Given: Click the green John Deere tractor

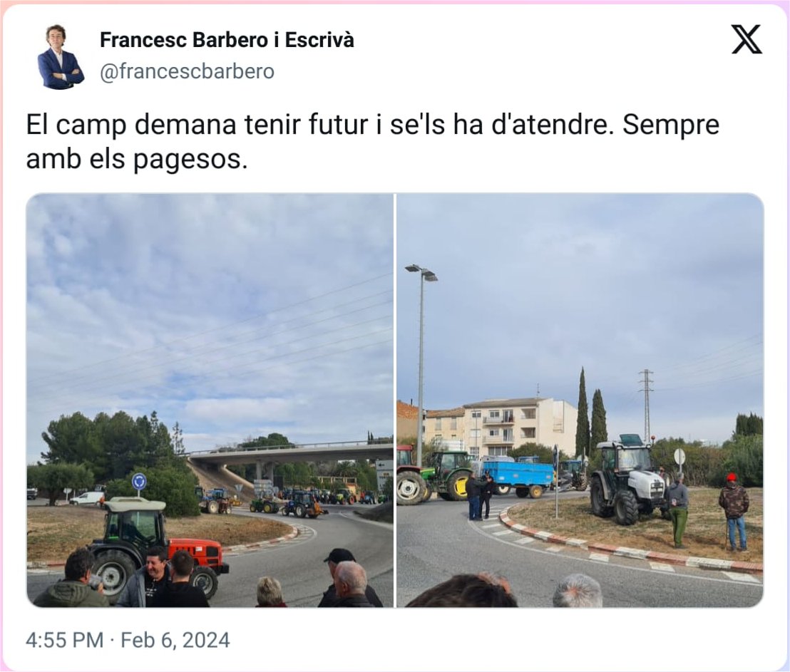Looking at the screenshot, I should pyautogui.click(x=447, y=475).
